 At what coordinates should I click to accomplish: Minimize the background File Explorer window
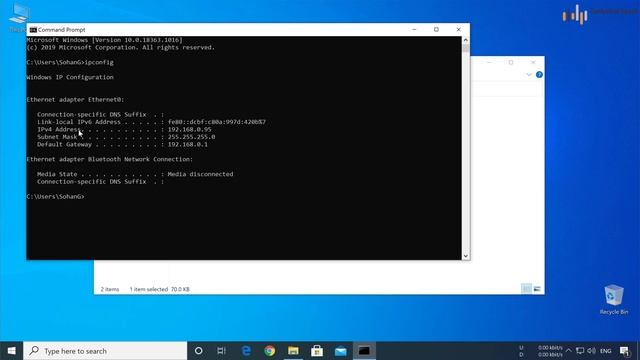pyautogui.click(x=489, y=62)
